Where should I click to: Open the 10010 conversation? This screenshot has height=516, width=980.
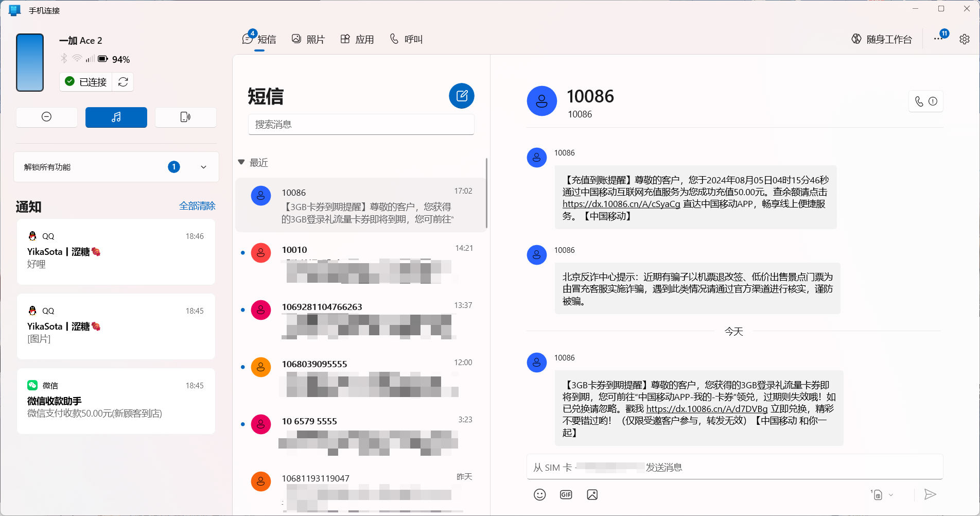click(x=360, y=262)
